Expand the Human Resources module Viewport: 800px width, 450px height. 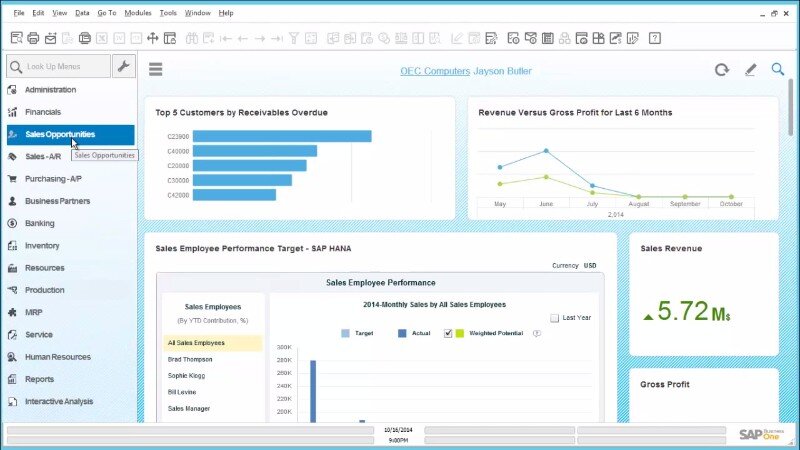pos(57,357)
